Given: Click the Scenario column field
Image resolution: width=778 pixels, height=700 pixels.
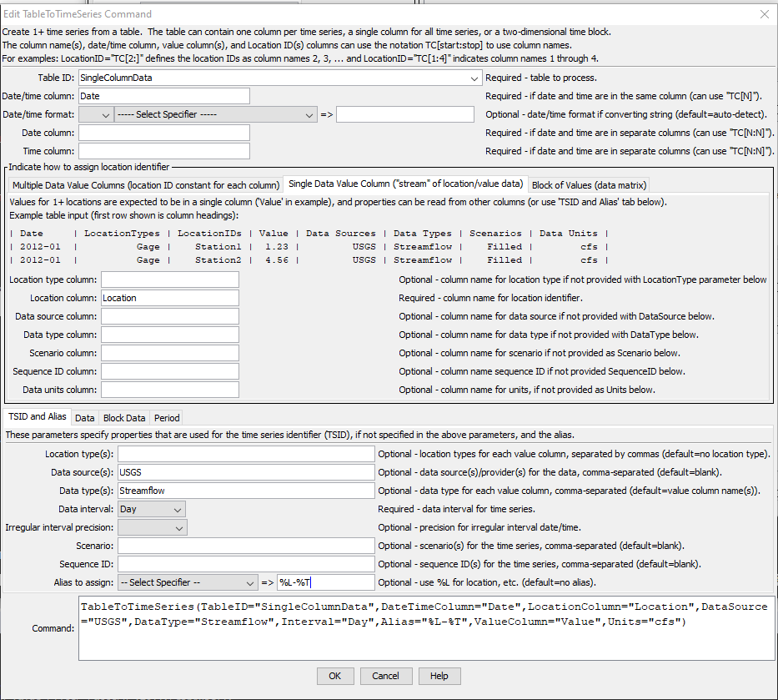Looking at the screenshot, I should [170, 354].
